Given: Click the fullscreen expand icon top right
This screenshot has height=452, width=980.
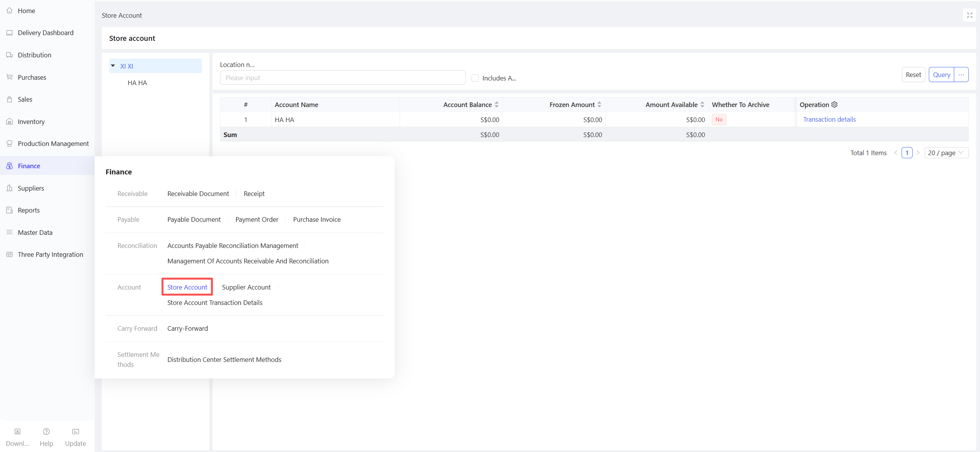Looking at the screenshot, I should (969, 15).
